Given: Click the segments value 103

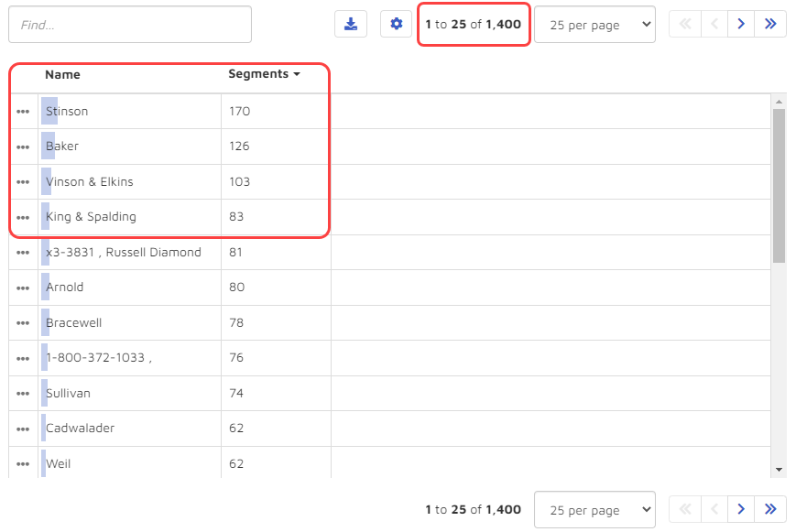Looking at the screenshot, I should pos(240,181).
